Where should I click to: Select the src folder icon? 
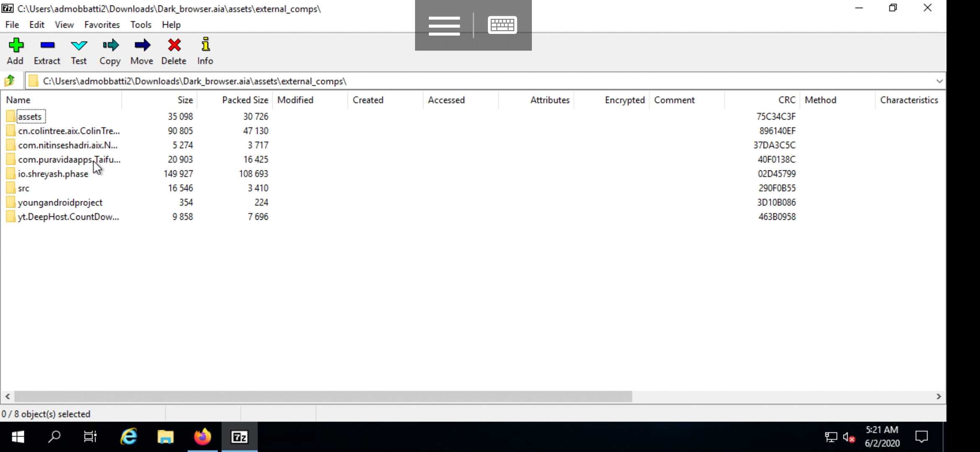10,188
